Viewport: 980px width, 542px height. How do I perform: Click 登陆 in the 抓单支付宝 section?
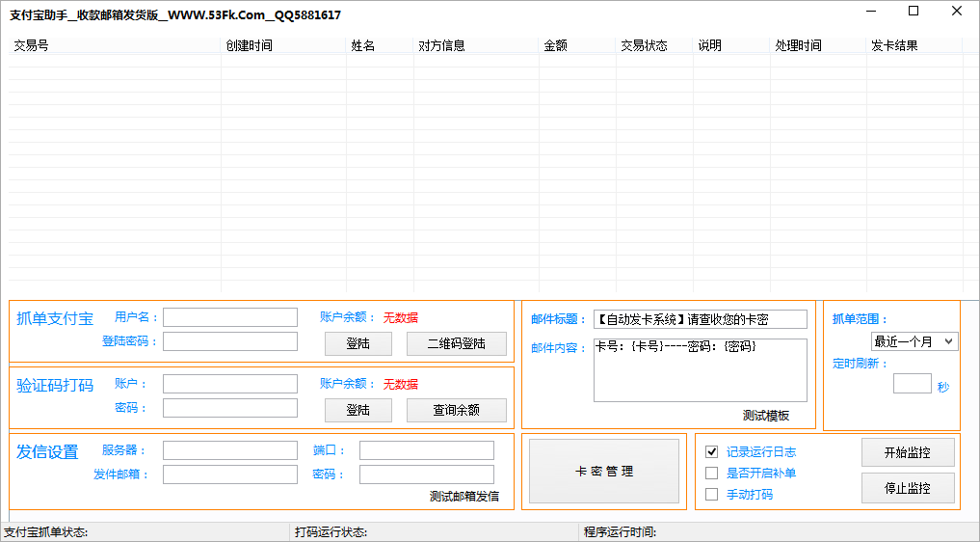click(x=358, y=343)
